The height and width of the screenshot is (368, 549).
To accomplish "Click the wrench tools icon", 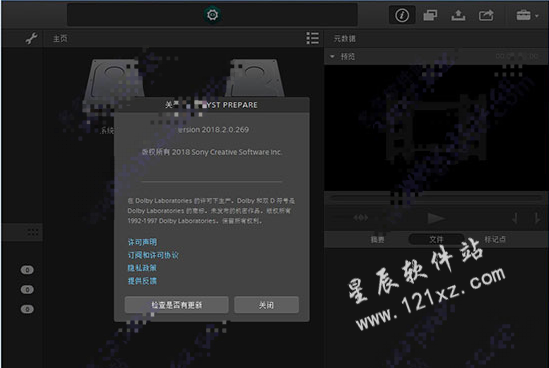I will [x=31, y=38].
